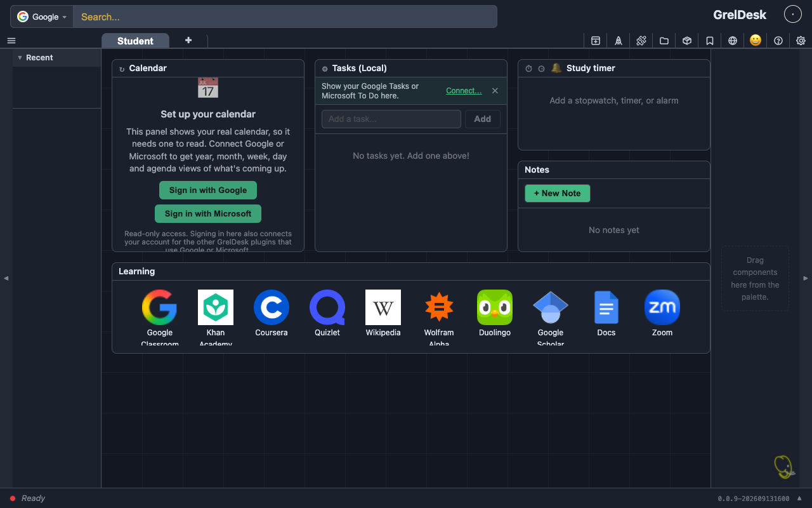Click 'Add a stopwatch, timer, or alarm' text
The height and width of the screenshot is (508, 812).
(614, 100)
